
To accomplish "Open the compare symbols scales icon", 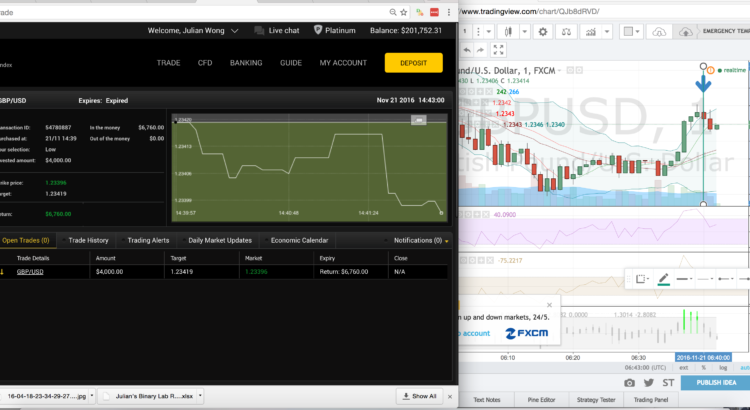I will (566, 32).
